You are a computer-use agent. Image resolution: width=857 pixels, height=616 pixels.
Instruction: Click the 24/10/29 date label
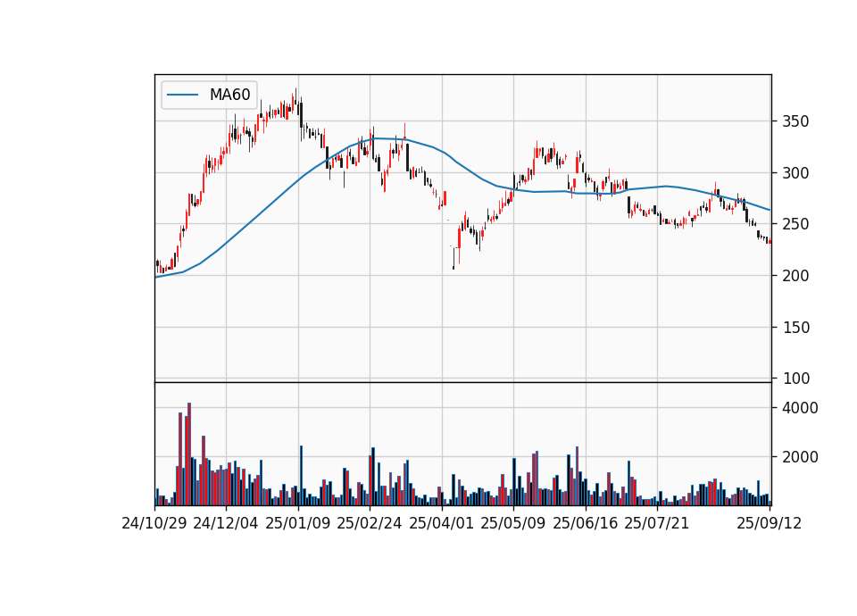[154, 523]
